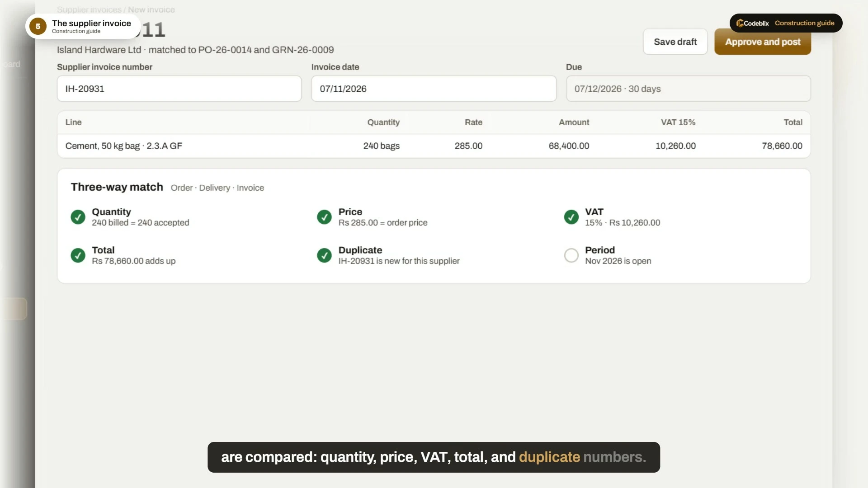Click the Three-way match heading

click(x=117, y=187)
